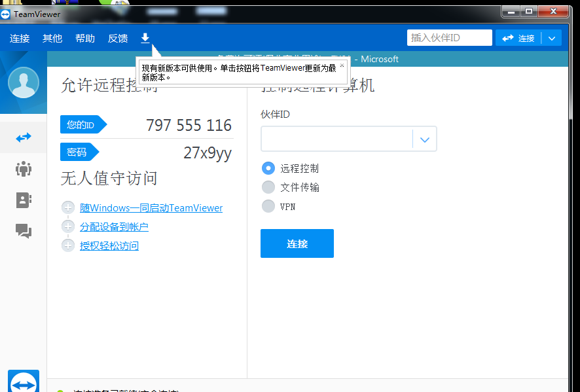The height and width of the screenshot is (392, 580).
Task: Click the large blue 连接 button
Action: point(297,243)
